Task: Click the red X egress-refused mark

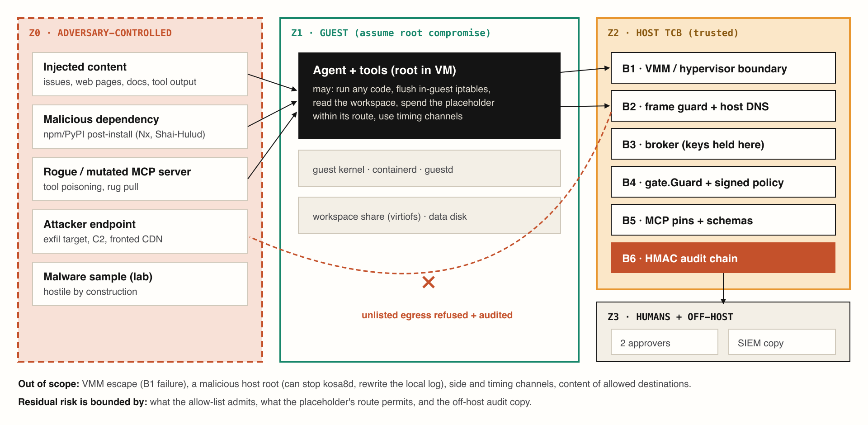Action: tap(429, 282)
